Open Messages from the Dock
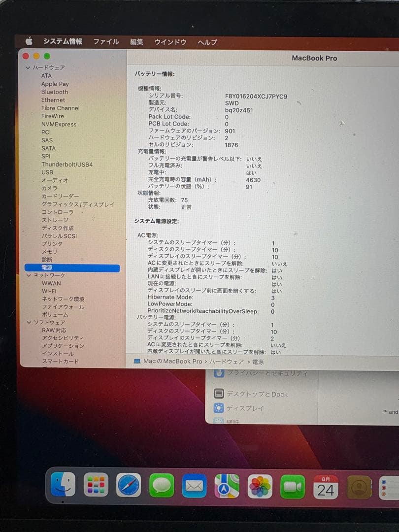399x532 pixels. 162,485
